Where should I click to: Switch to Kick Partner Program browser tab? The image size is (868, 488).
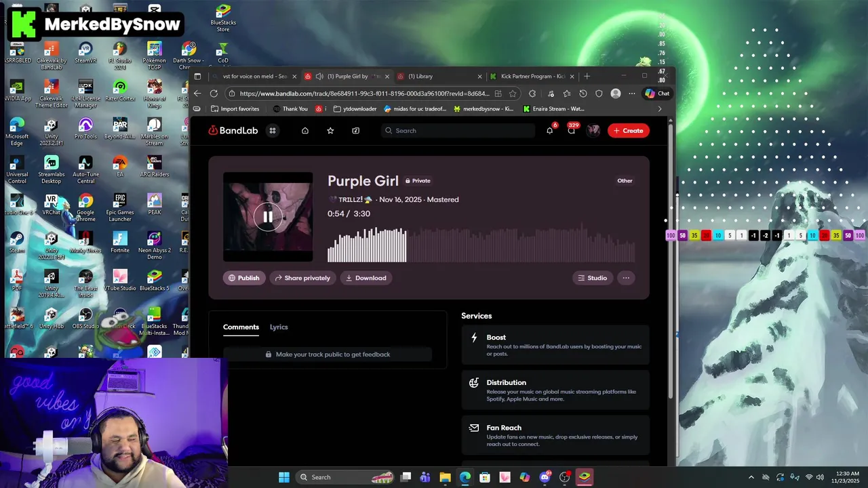(532, 77)
